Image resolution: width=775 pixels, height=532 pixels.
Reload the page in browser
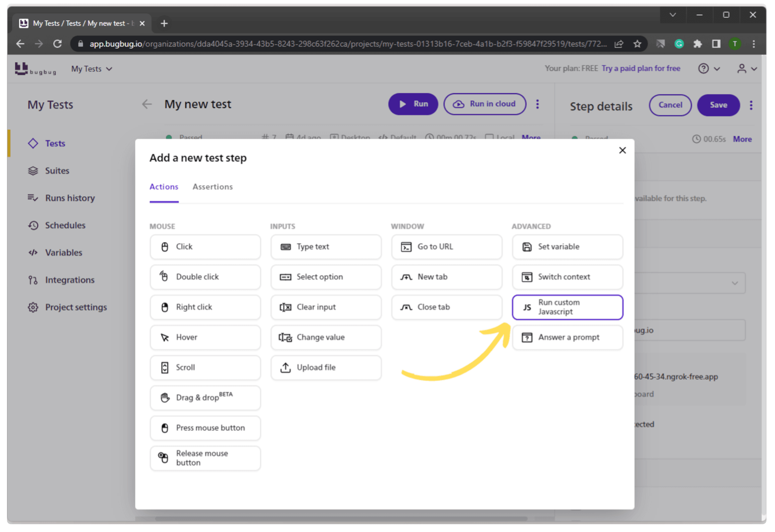click(x=57, y=44)
